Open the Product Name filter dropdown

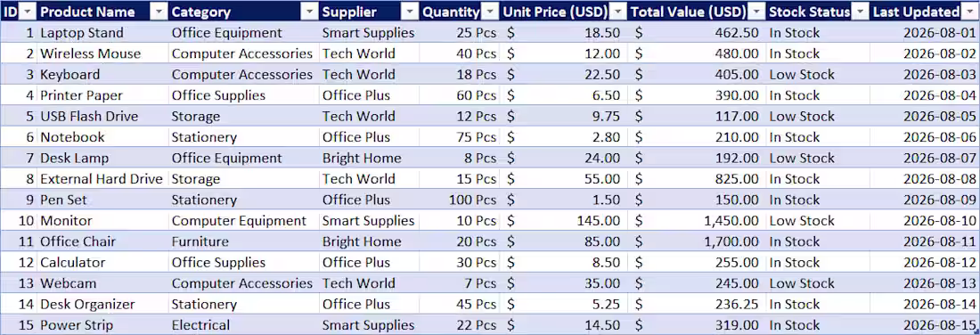pyautogui.click(x=159, y=12)
